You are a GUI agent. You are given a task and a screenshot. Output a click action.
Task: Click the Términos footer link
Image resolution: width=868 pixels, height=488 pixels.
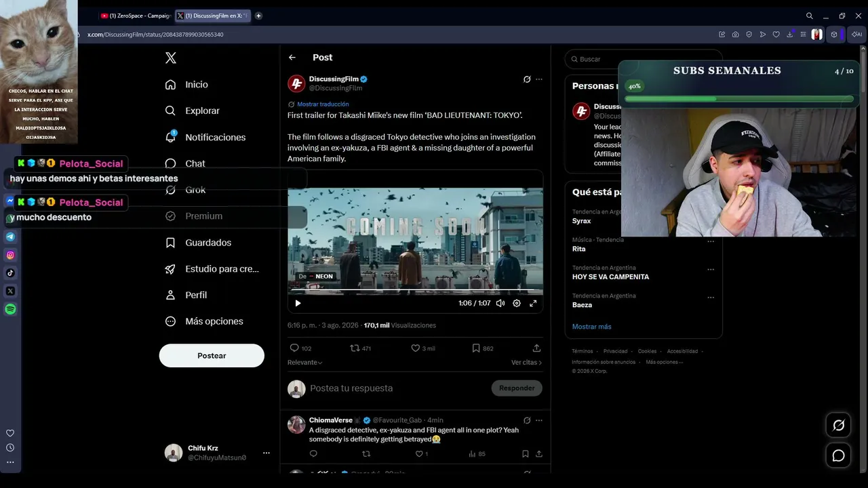tap(583, 351)
